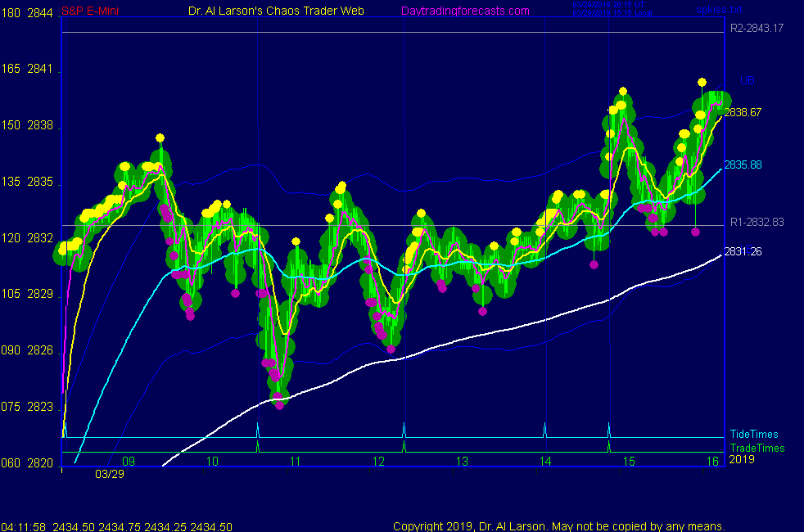This screenshot has height=532, width=804.
Task: Click the 075 left scale label
Action: pyautogui.click(x=11, y=407)
